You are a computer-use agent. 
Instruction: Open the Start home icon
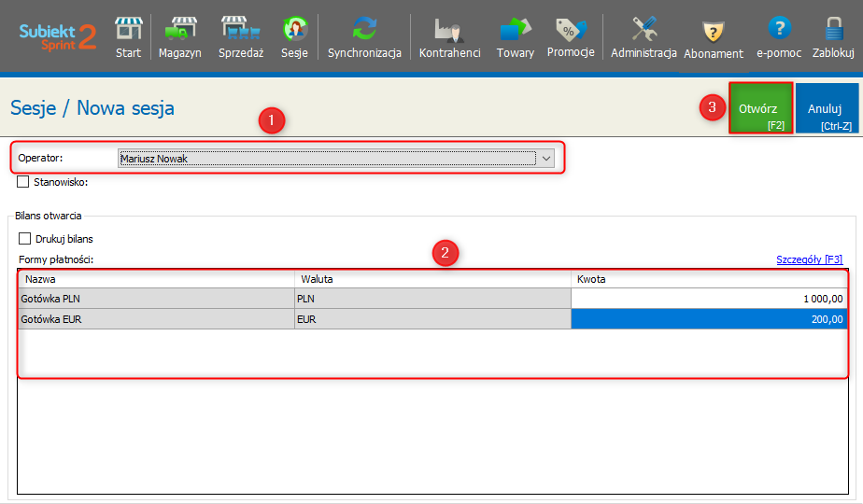pos(128,37)
